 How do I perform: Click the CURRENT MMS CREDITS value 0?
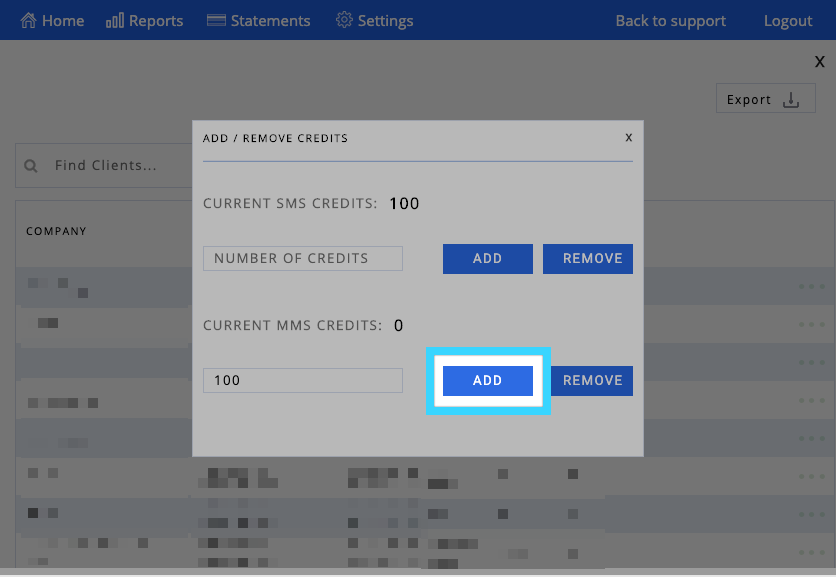coord(399,325)
